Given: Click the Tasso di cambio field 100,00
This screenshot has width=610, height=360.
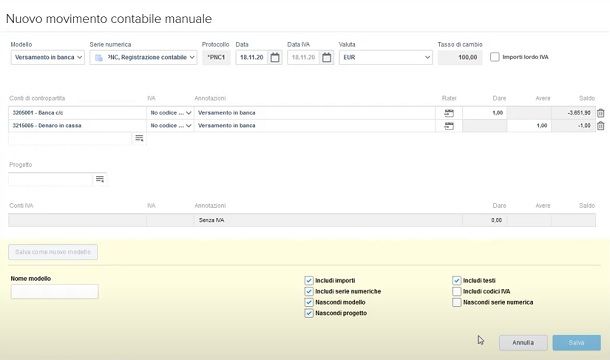Looking at the screenshot, I should [x=460, y=57].
